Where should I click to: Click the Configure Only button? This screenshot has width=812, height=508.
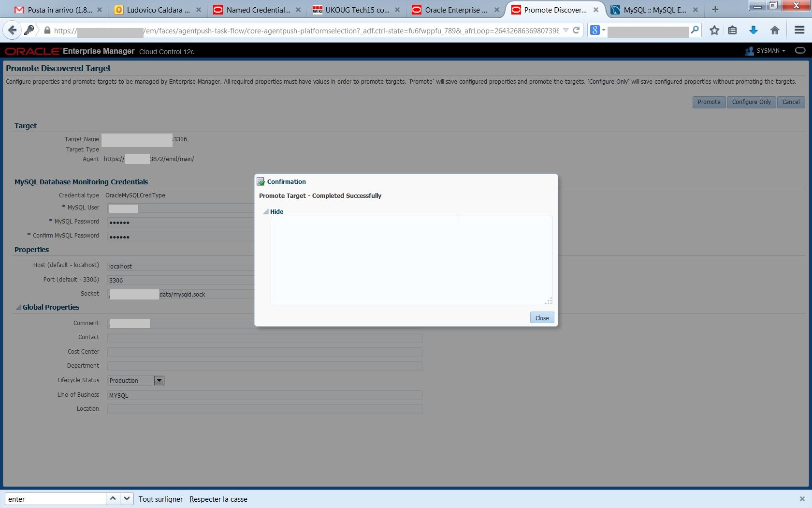coord(751,102)
